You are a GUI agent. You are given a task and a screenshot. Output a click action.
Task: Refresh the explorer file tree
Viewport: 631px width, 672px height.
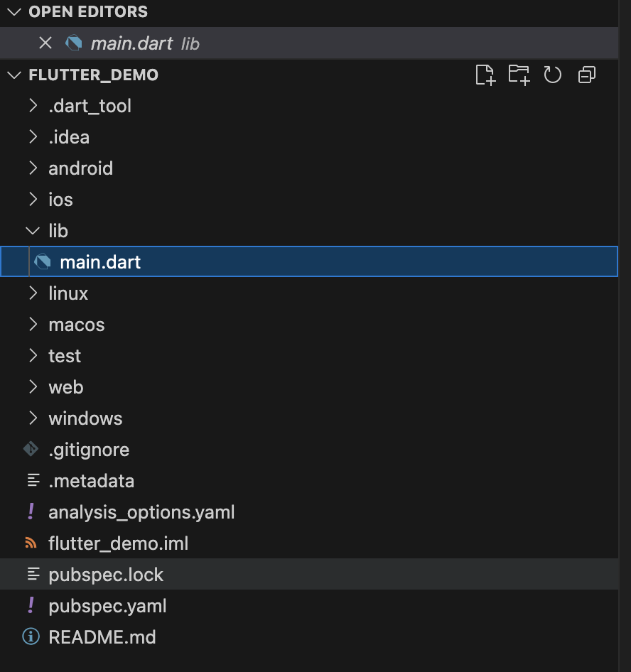tap(553, 75)
